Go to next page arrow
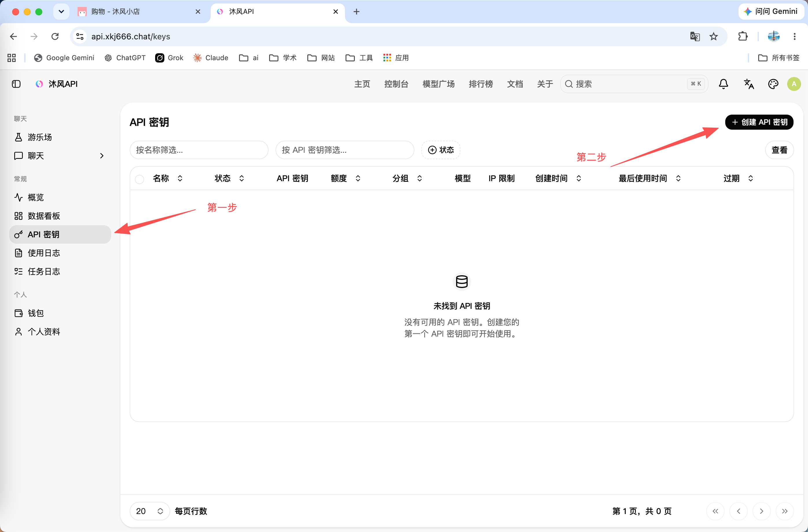This screenshot has height=532, width=808. pos(761,511)
